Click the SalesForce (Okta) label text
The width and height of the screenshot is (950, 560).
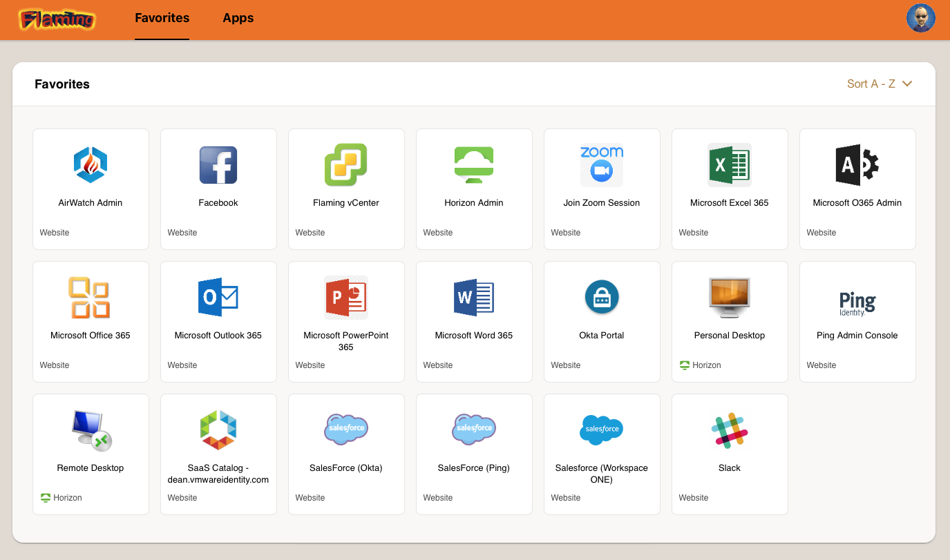346,468
